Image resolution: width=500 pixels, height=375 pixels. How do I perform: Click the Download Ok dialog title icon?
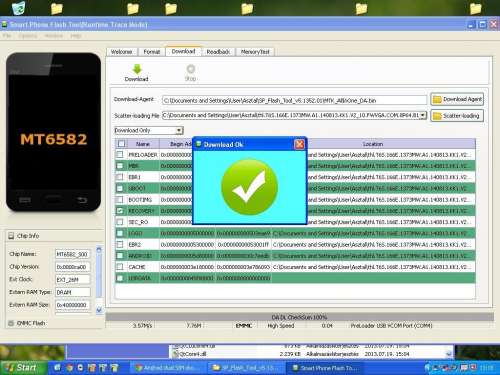point(199,144)
